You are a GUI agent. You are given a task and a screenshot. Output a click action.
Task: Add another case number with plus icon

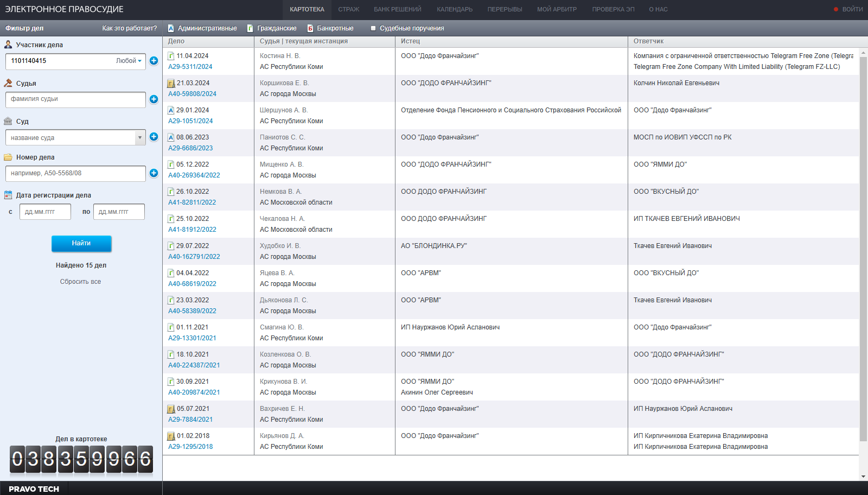coord(154,173)
